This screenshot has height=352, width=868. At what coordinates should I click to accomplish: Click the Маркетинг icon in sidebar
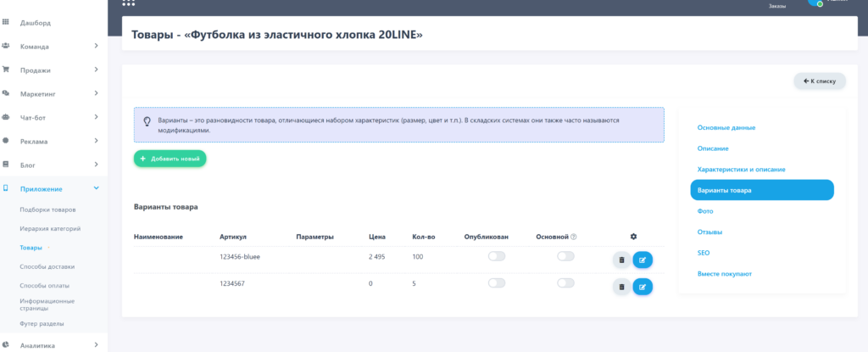6,93
